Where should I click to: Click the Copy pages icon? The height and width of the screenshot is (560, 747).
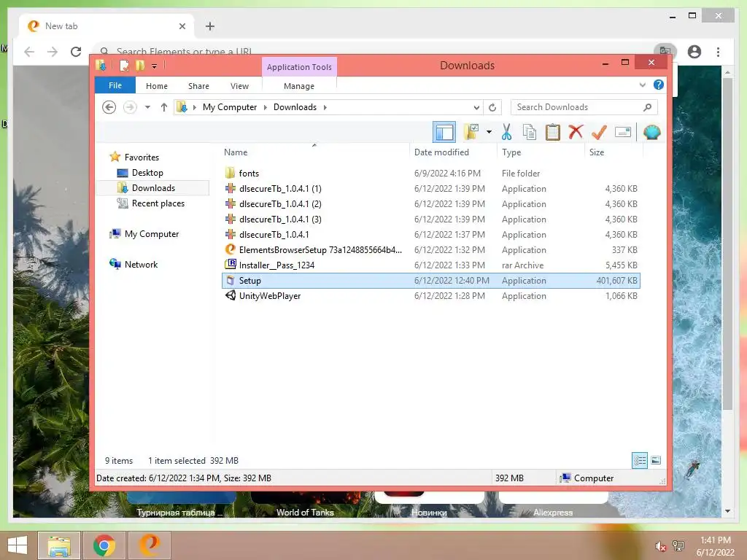pos(530,132)
